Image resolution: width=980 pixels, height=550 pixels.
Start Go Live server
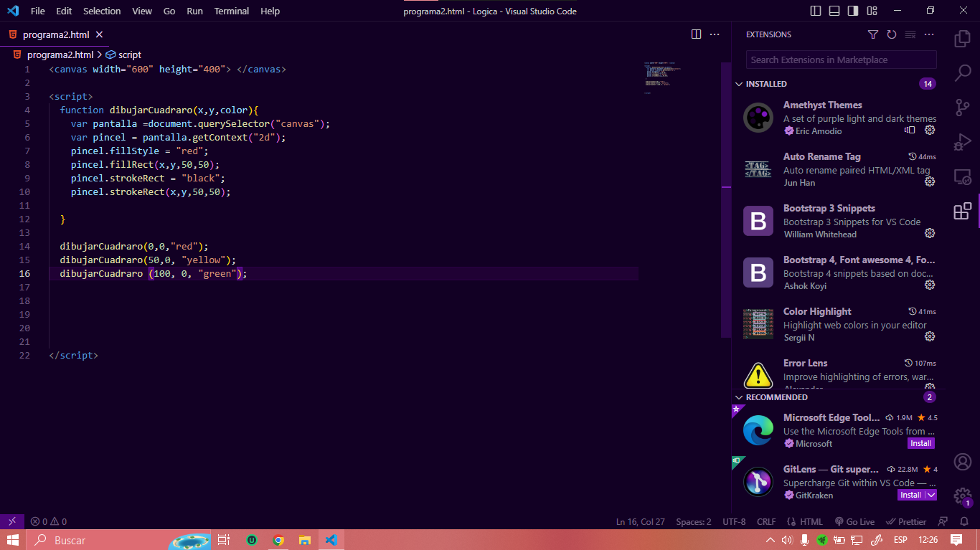pyautogui.click(x=854, y=521)
